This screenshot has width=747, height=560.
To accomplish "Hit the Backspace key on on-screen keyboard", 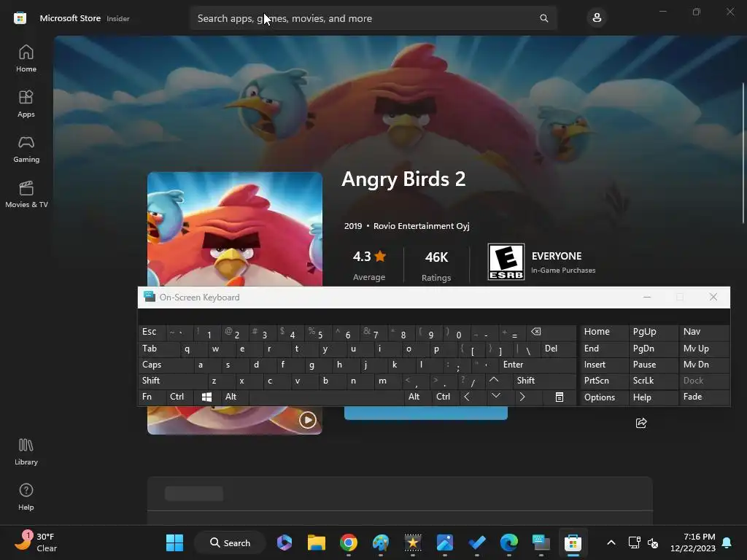I will point(551,332).
